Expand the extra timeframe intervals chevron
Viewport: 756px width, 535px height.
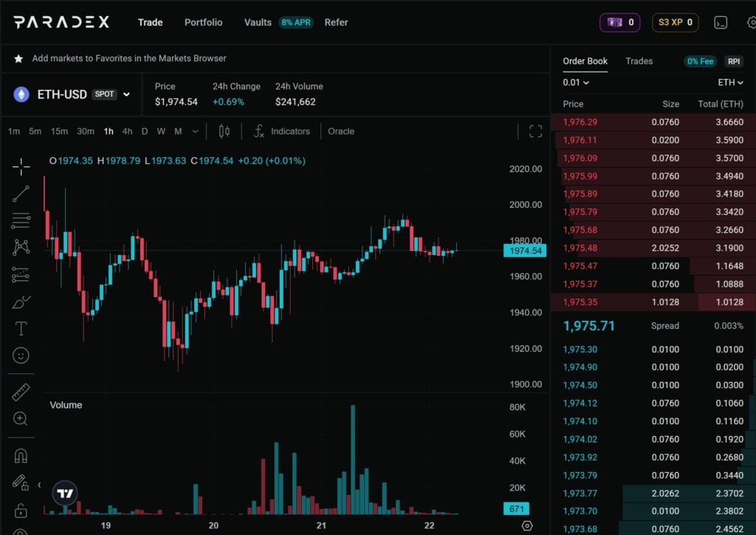click(194, 131)
